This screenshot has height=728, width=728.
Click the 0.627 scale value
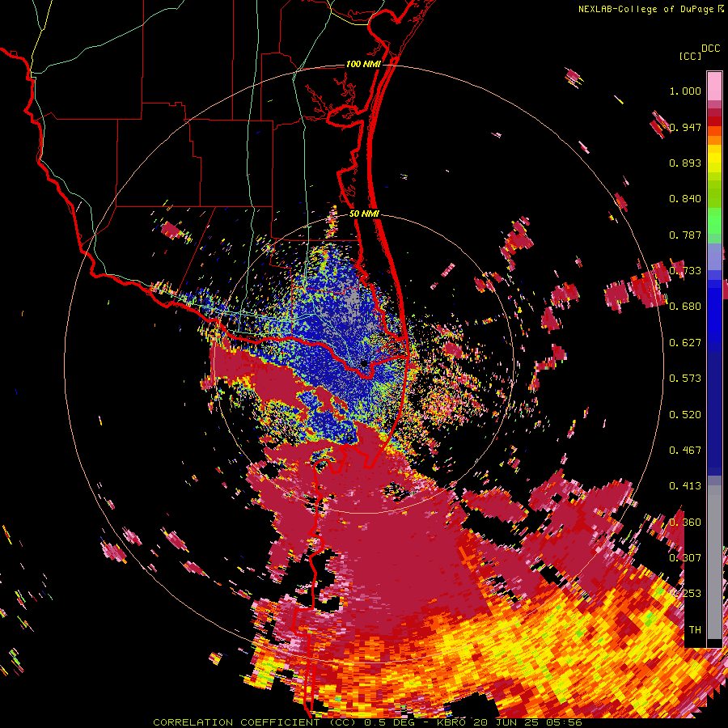[685, 343]
